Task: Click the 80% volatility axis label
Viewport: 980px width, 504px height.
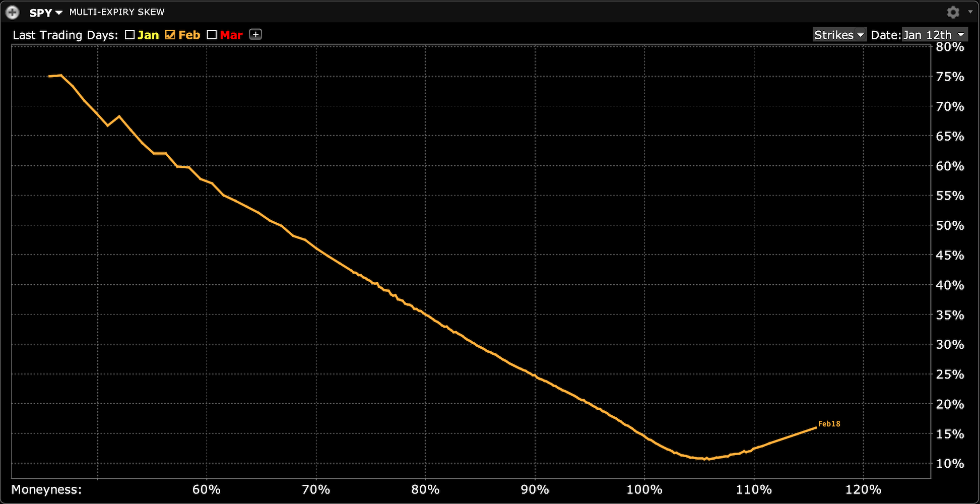Action: (x=950, y=47)
